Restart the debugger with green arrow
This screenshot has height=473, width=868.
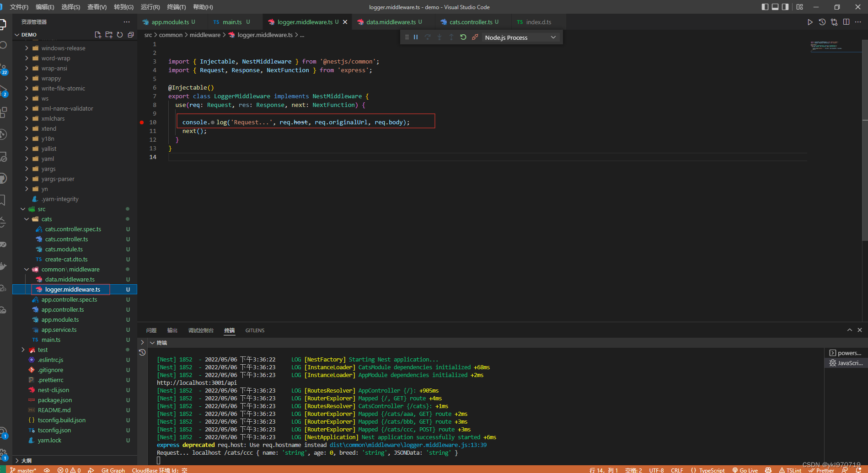point(463,37)
